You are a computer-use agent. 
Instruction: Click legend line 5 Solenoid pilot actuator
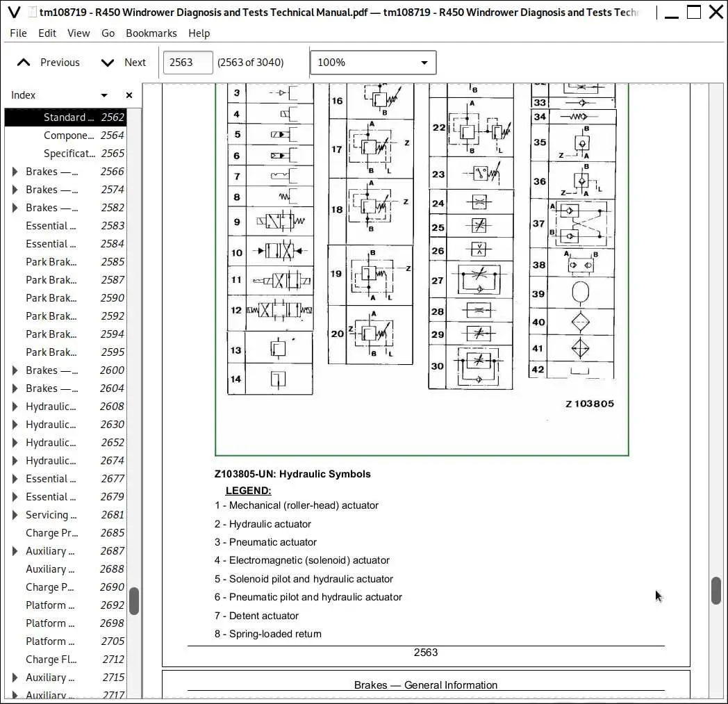coord(304,579)
